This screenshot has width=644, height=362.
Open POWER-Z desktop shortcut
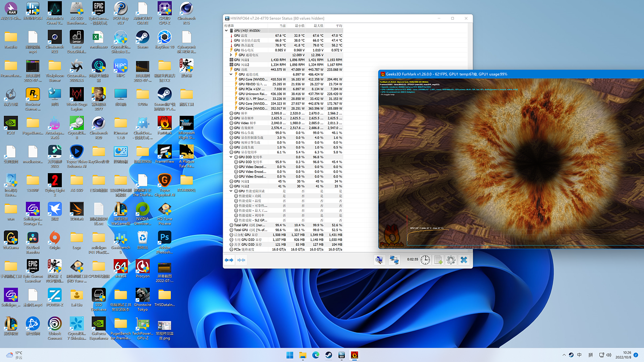coord(55,297)
